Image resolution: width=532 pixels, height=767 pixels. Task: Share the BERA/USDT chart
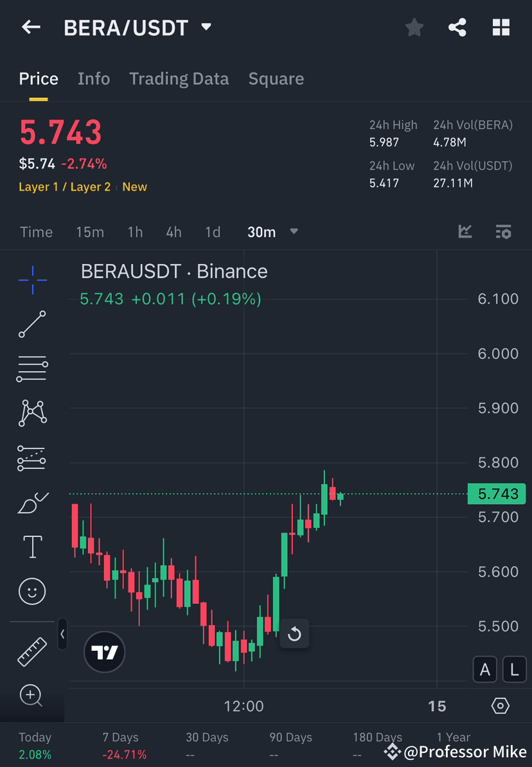click(457, 27)
